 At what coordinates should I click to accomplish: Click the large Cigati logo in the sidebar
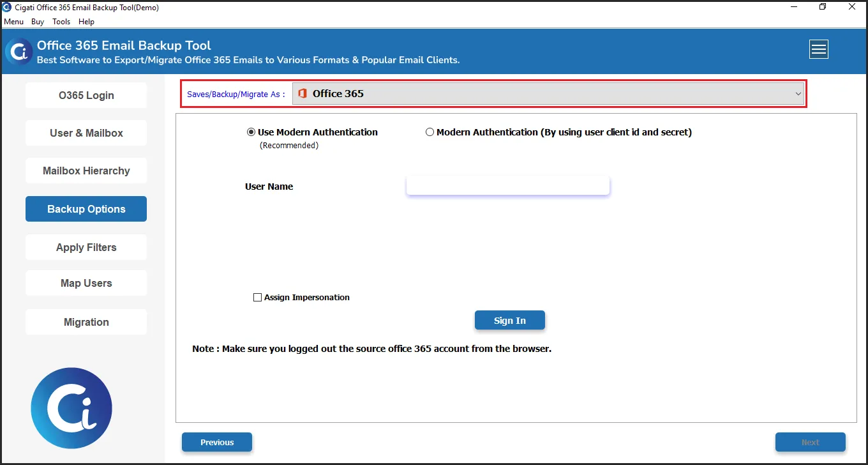point(71,408)
